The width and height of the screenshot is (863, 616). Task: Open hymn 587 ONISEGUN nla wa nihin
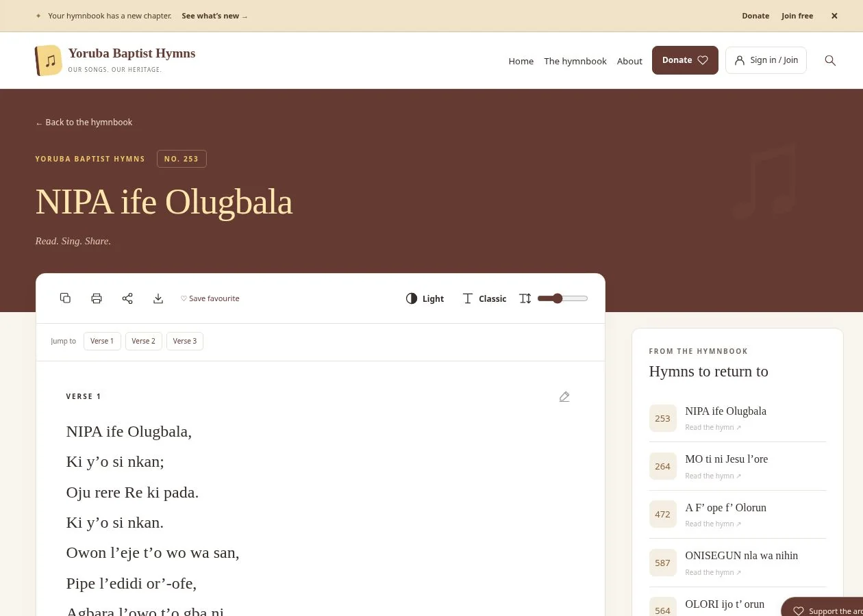[738, 563]
